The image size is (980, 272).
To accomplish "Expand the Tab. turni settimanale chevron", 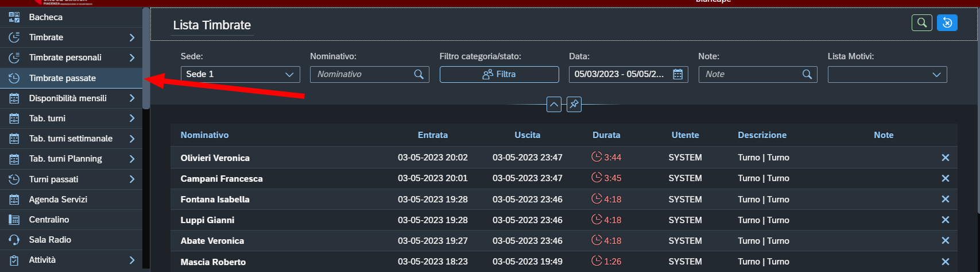I will coord(132,139).
